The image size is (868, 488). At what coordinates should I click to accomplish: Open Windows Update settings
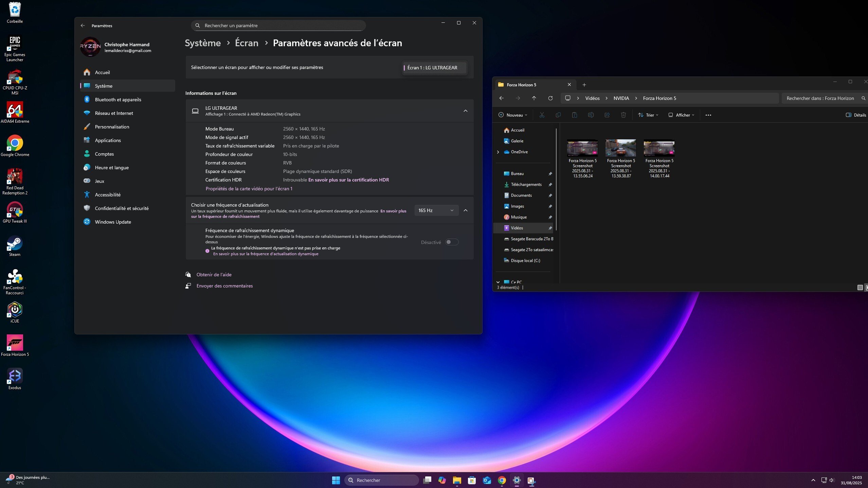coord(128,222)
